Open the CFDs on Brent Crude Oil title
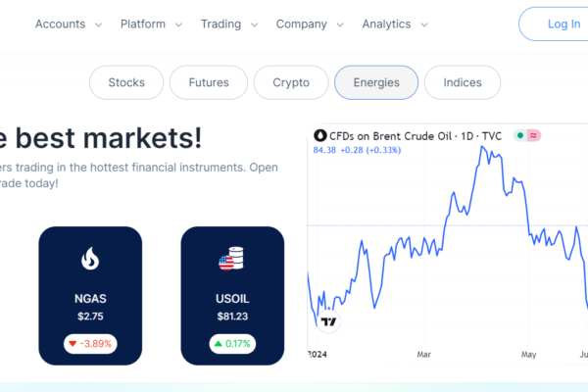Screen dimensions: 588x392 click(416, 136)
